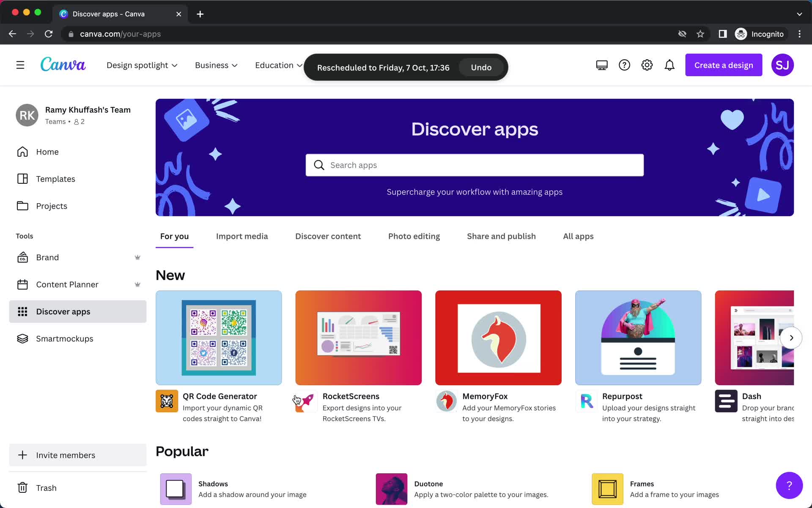The height and width of the screenshot is (508, 812).
Task: Open the notifications bell
Action: pos(669,65)
